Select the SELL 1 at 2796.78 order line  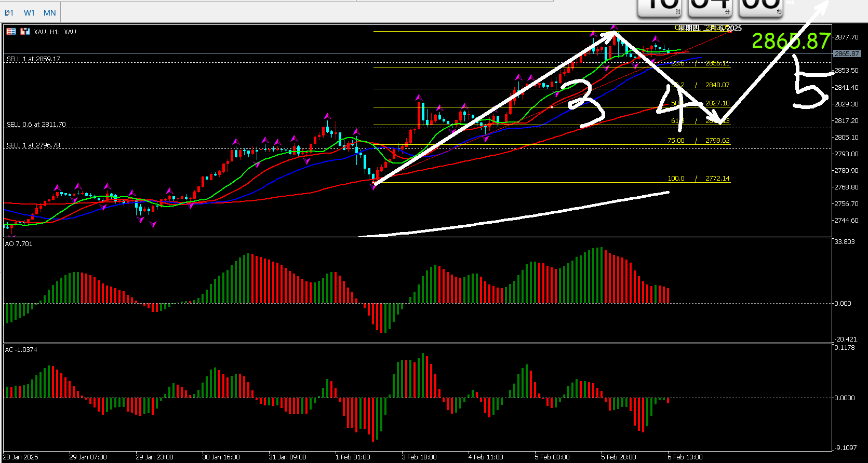pyautogui.click(x=33, y=145)
